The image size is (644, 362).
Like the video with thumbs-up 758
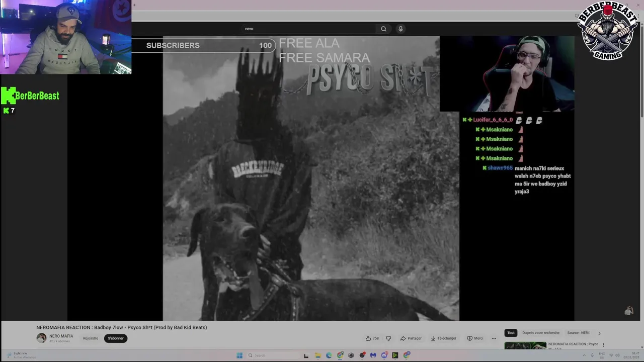[x=372, y=338]
